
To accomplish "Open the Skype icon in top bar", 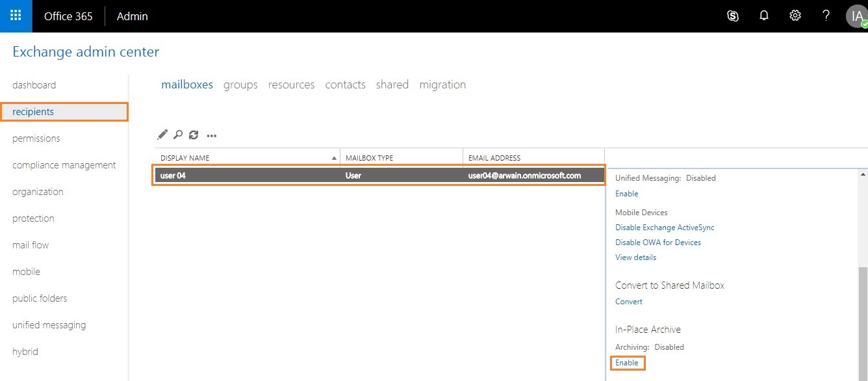I will click(733, 16).
